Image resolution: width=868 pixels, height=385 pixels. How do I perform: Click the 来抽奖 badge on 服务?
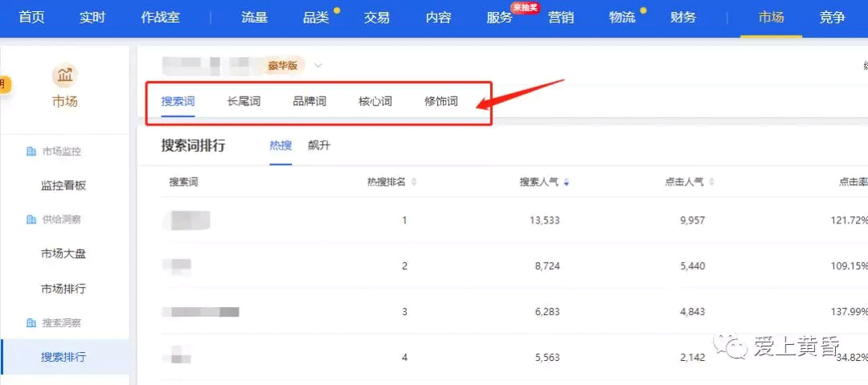[x=524, y=7]
